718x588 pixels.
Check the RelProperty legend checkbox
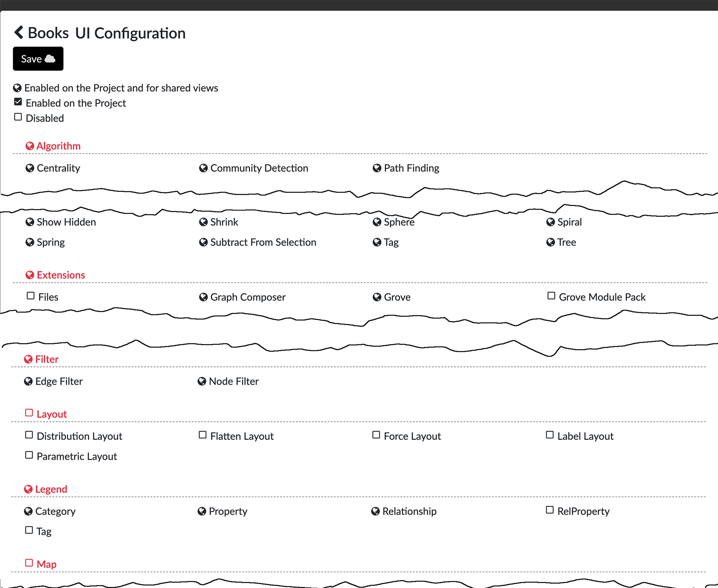(550, 510)
